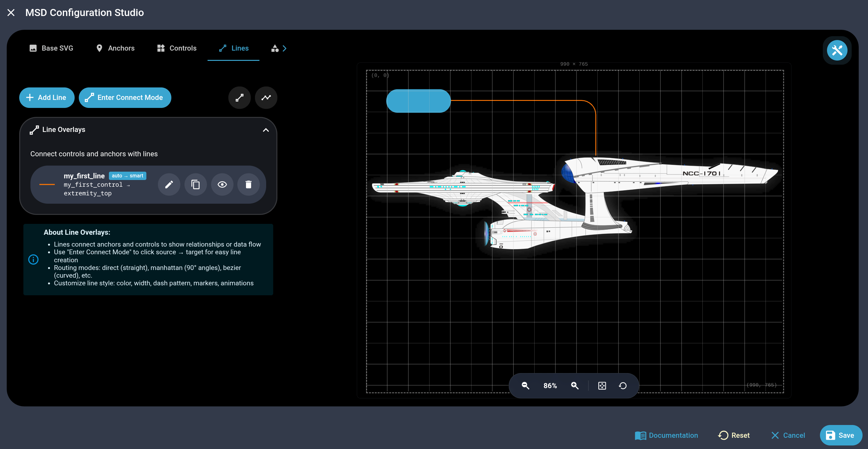Click the 86% zoom level readout

pyautogui.click(x=550, y=386)
